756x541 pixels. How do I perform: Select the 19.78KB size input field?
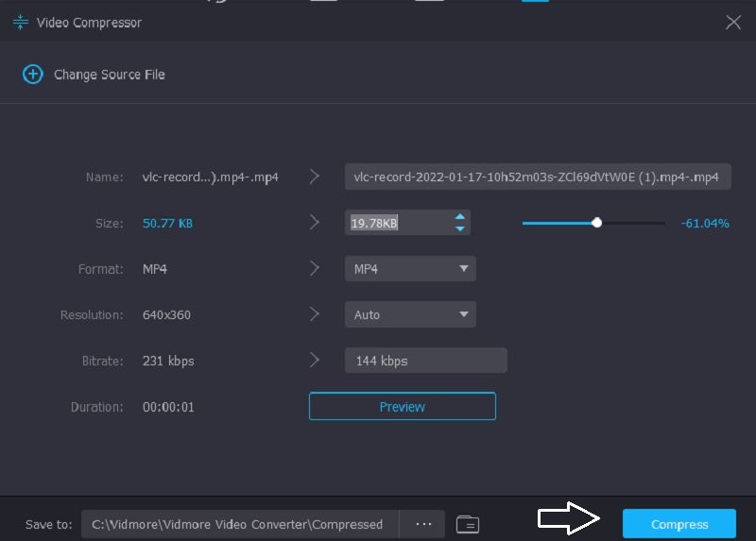point(397,223)
